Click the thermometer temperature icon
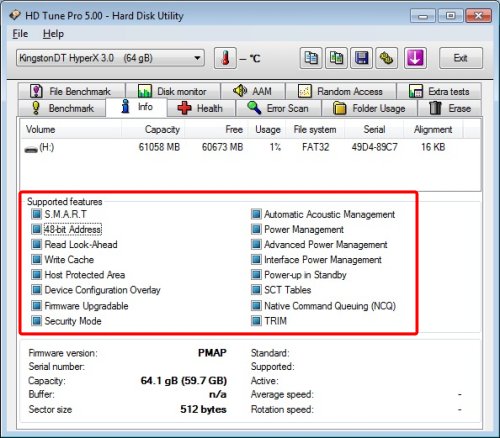500x438 pixels. (x=225, y=58)
